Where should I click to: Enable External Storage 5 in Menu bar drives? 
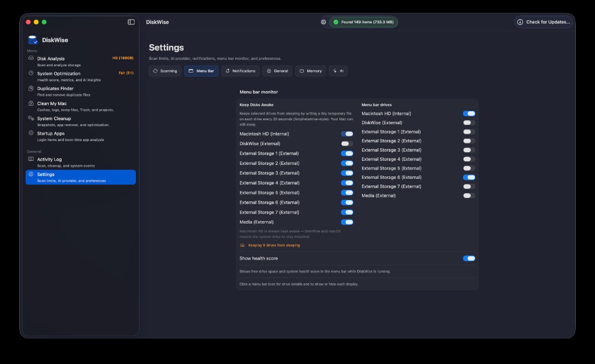coord(469,168)
